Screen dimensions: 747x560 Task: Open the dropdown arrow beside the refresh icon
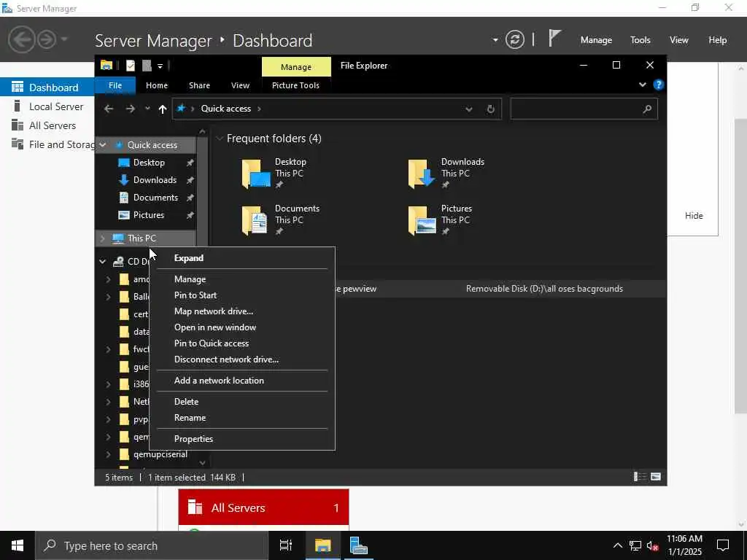[495, 39]
